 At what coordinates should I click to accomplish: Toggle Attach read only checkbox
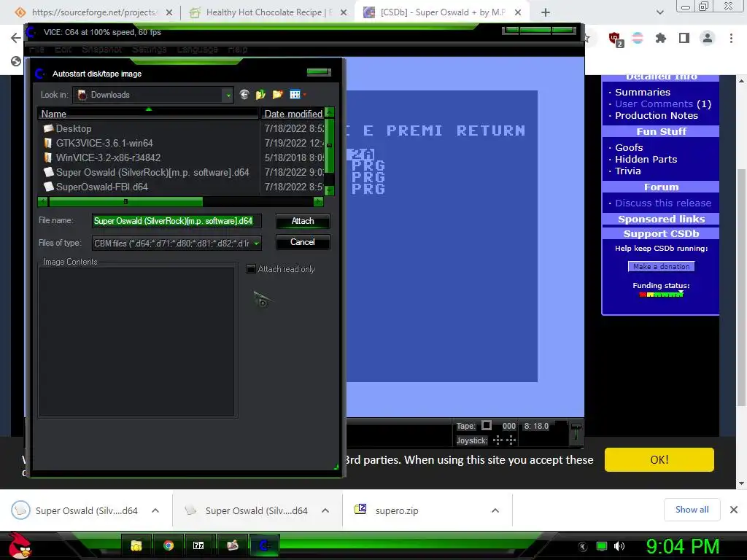pos(251,268)
